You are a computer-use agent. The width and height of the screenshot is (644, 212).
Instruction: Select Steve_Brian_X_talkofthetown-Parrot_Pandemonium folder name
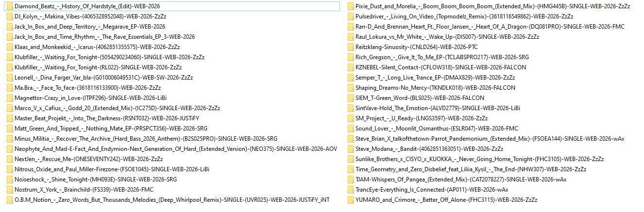click(490, 139)
